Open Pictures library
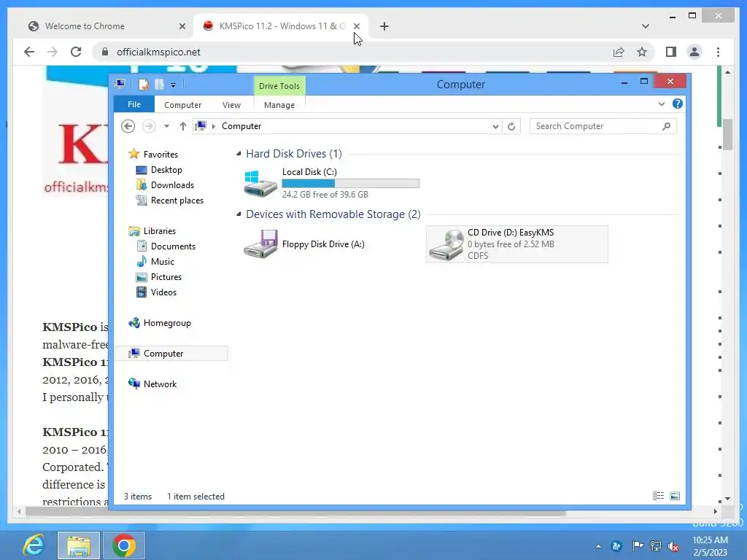This screenshot has width=747, height=560. point(166,276)
